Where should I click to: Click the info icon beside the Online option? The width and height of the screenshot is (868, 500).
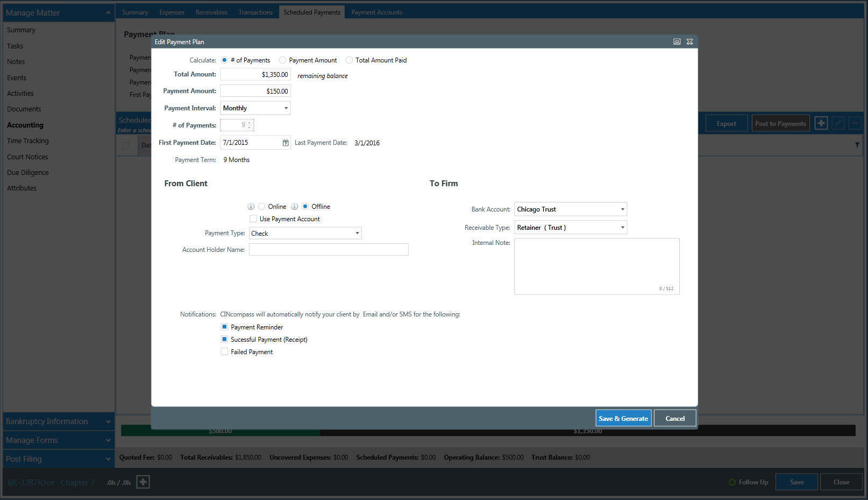[x=251, y=207]
